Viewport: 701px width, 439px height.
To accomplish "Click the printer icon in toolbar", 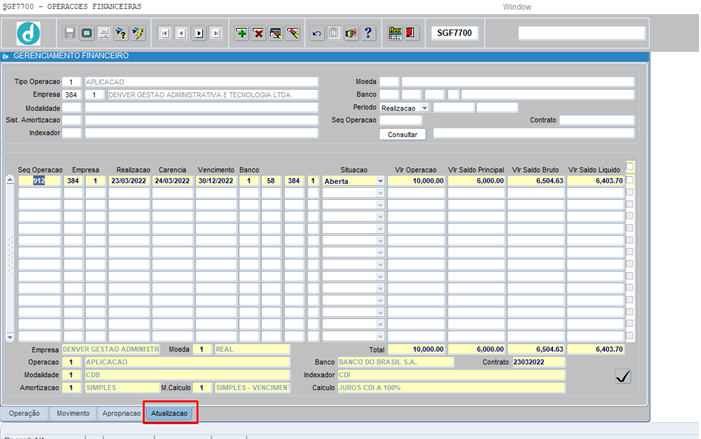I will [x=104, y=33].
